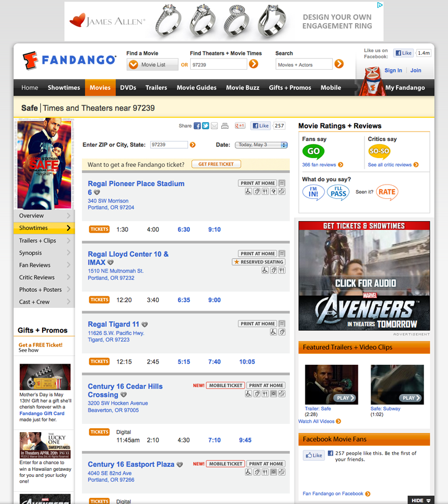Open Fan Reviews sidebar item
The height and width of the screenshot is (504, 448).
(44, 265)
